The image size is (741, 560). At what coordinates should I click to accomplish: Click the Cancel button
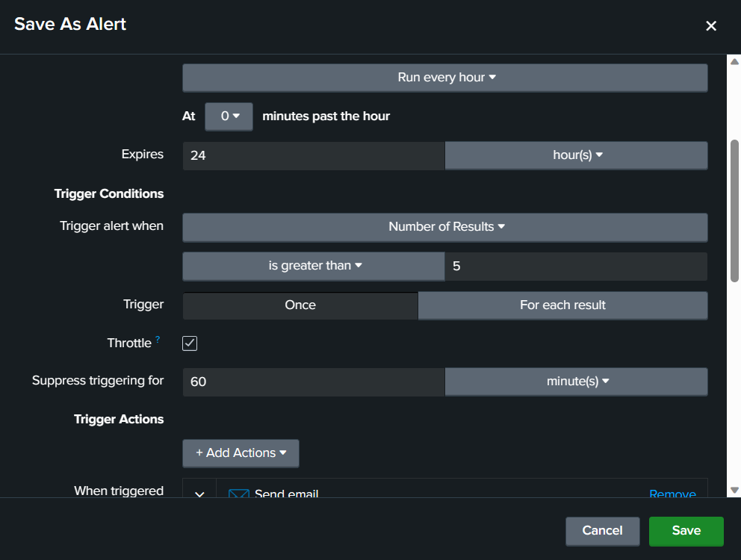tap(602, 531)
